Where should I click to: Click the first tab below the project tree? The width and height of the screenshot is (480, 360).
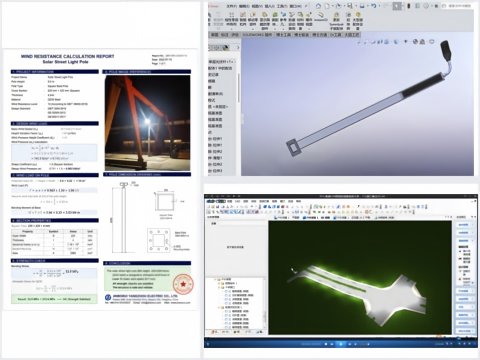point(216,332)
